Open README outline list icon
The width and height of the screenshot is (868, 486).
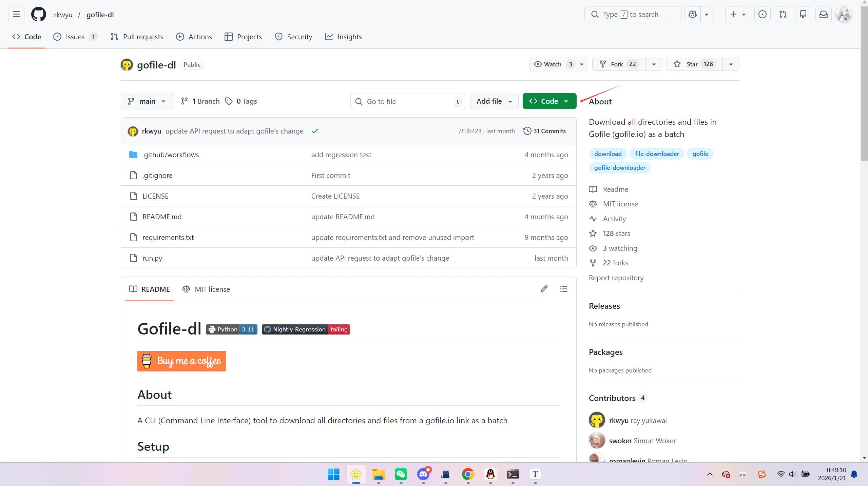point(563,289)
